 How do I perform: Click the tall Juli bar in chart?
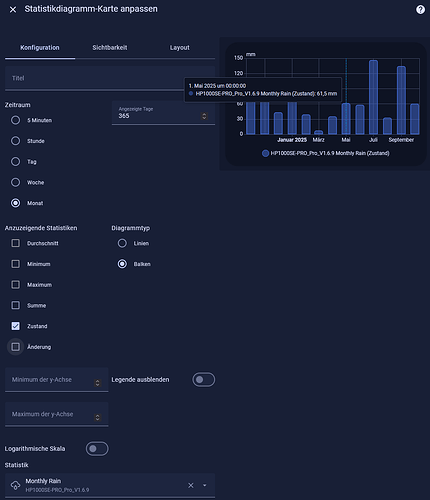(x=373, y=97)
